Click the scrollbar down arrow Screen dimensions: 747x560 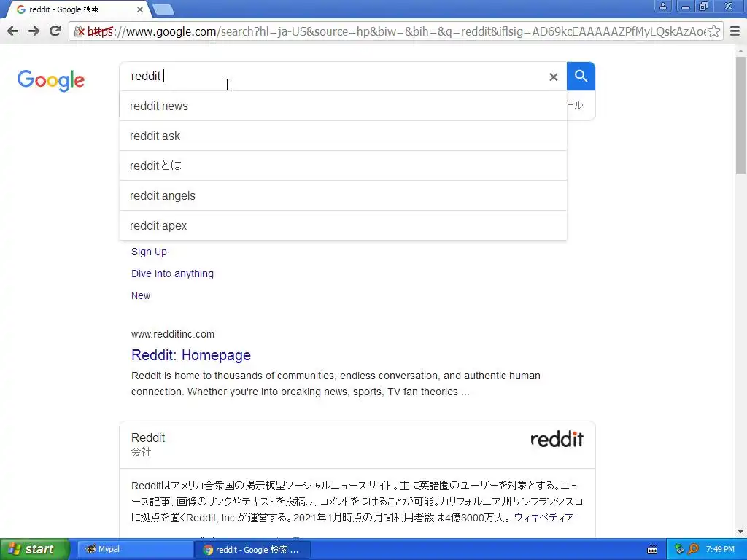coord(741,532)
